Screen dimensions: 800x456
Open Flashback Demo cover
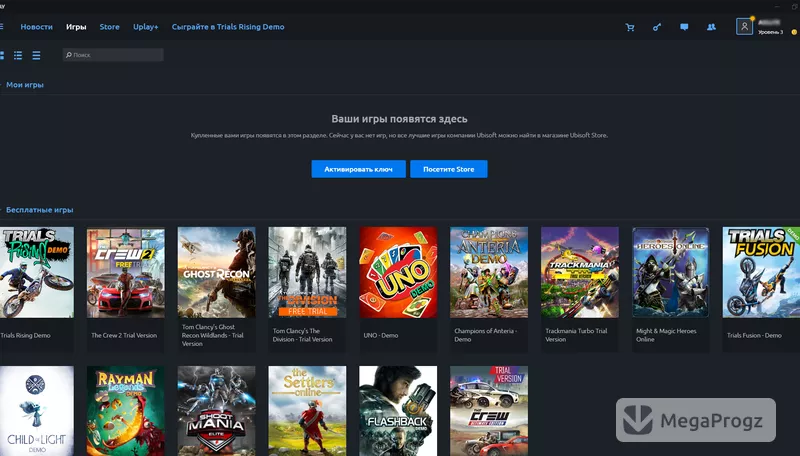click(398, 411)
